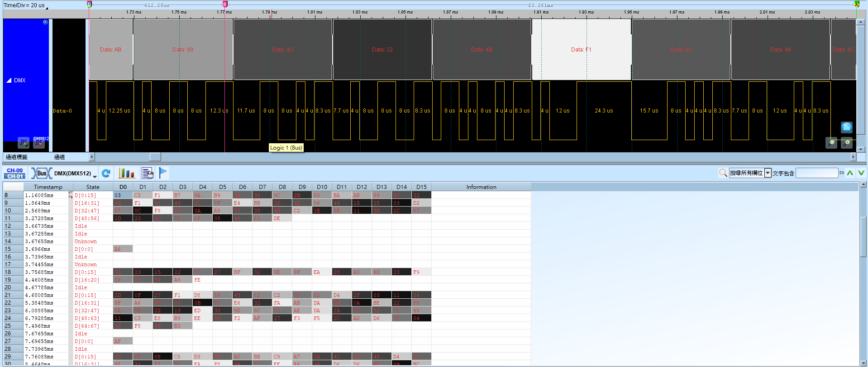
Task: Click waveform scrollbar left arrow
Action: pyautogui.click(x=92, y=157)
